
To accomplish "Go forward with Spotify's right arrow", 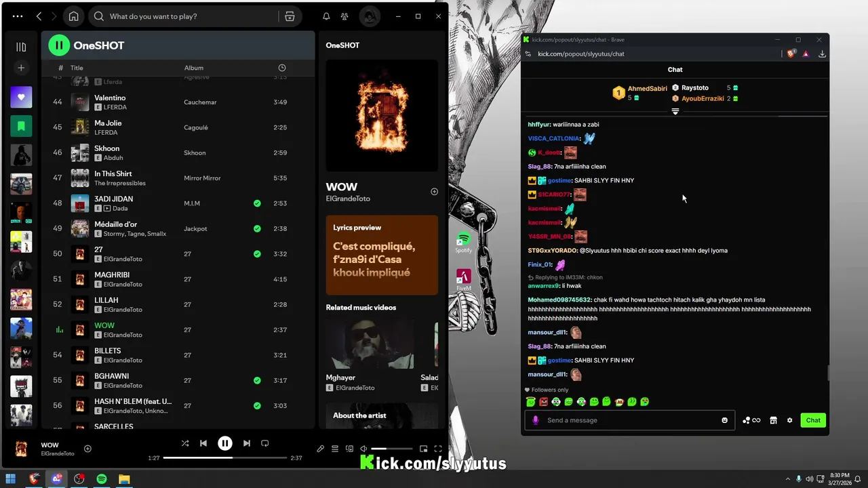I will pyautogui.click(x=54, y=16).
